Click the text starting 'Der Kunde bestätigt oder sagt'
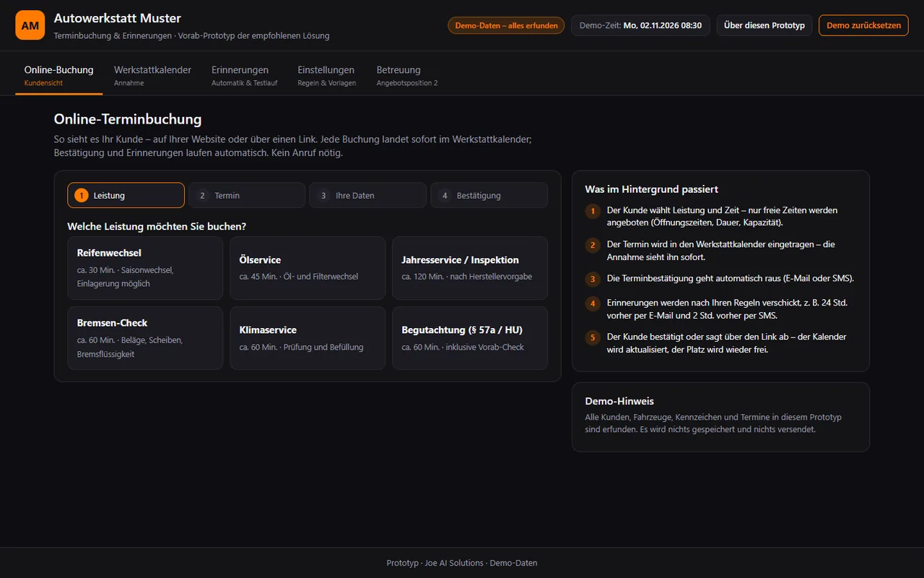 click(x=726, y=343)
